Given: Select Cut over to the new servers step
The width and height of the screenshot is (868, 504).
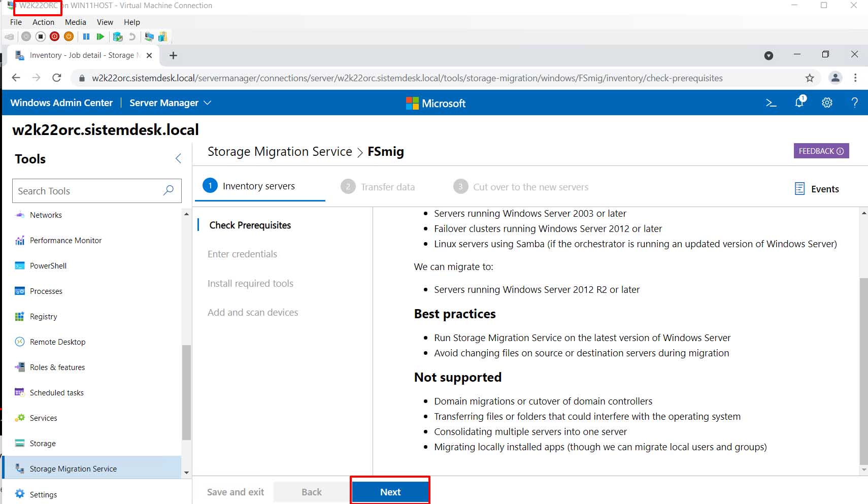Looking at the screenshot, I should click(521, 187).
